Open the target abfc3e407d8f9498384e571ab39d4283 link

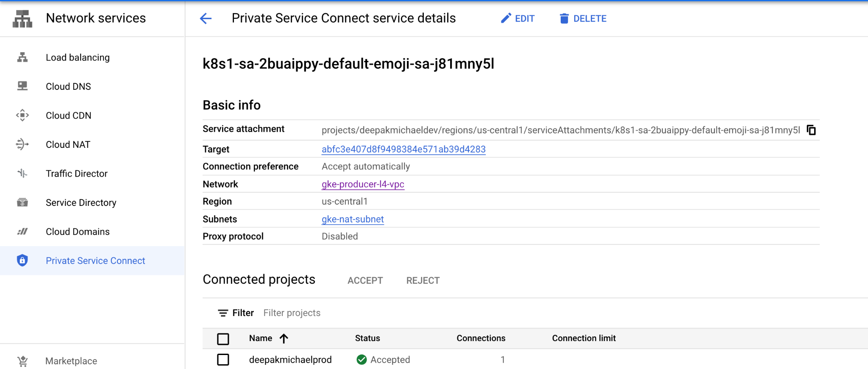pos(403,149)
